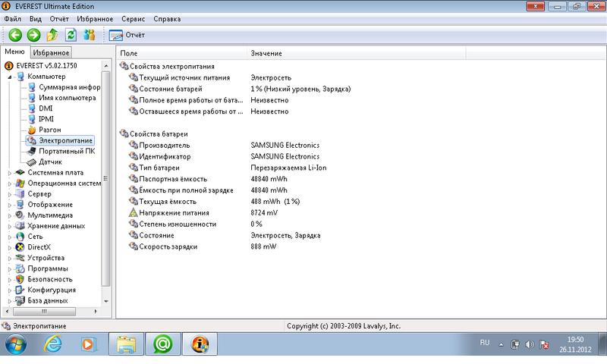Click the volume speaker tray icon

coord(530,344)
